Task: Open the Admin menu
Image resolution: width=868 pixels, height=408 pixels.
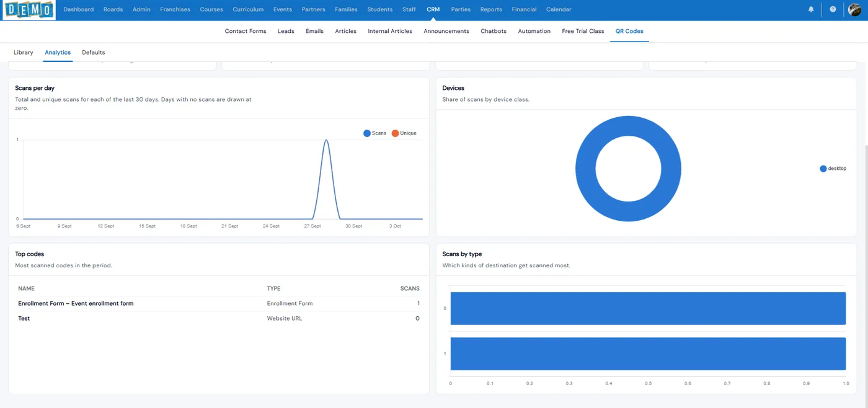Action: [141, 9]
